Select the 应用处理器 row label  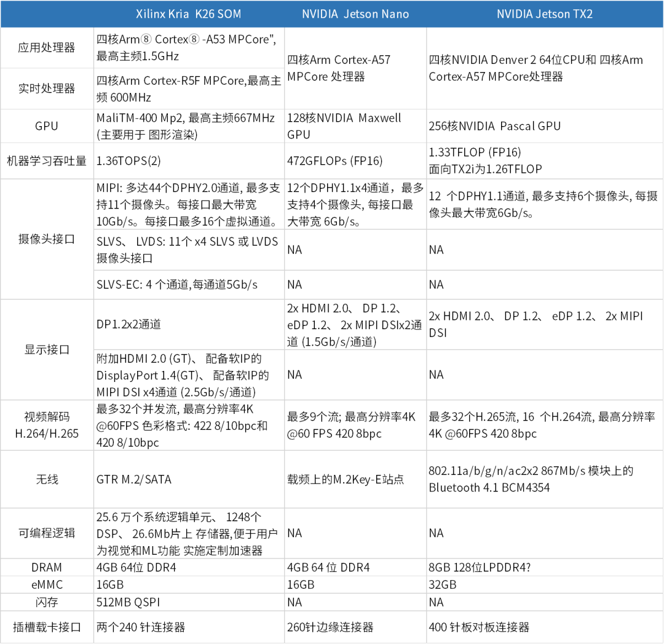(x=47, y=47)
